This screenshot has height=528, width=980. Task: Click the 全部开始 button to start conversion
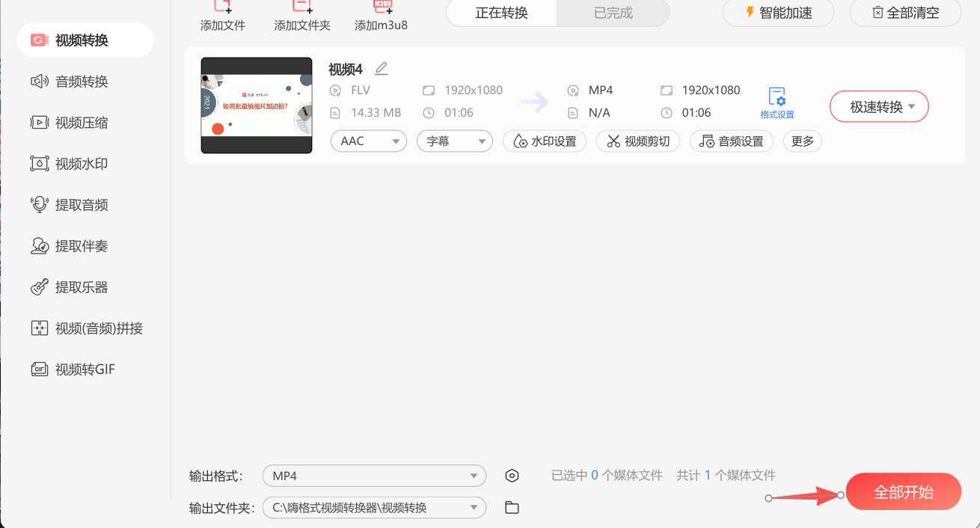(x=903, y=491)
